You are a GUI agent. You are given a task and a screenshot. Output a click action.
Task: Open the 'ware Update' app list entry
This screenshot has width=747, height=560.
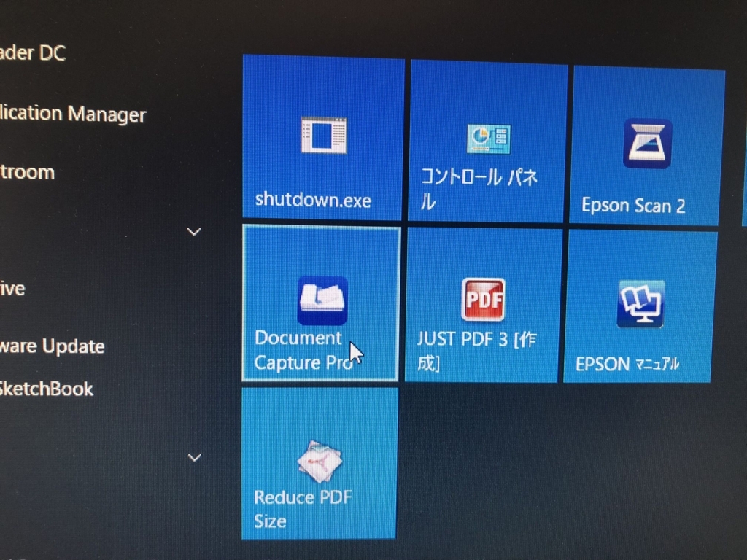tap(52, 346)
